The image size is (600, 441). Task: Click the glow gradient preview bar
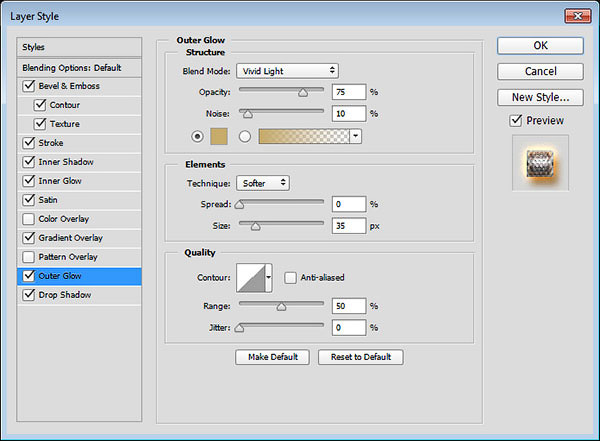pos(304,136)
